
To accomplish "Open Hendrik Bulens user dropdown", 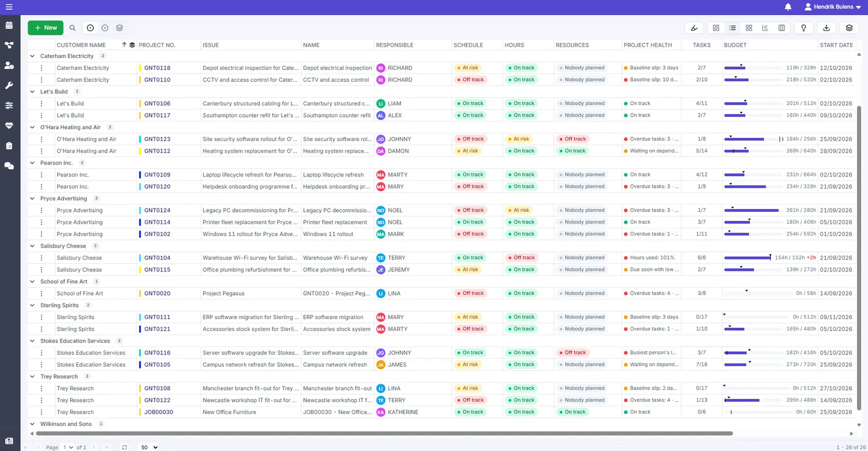I will (x=833, y=7).
